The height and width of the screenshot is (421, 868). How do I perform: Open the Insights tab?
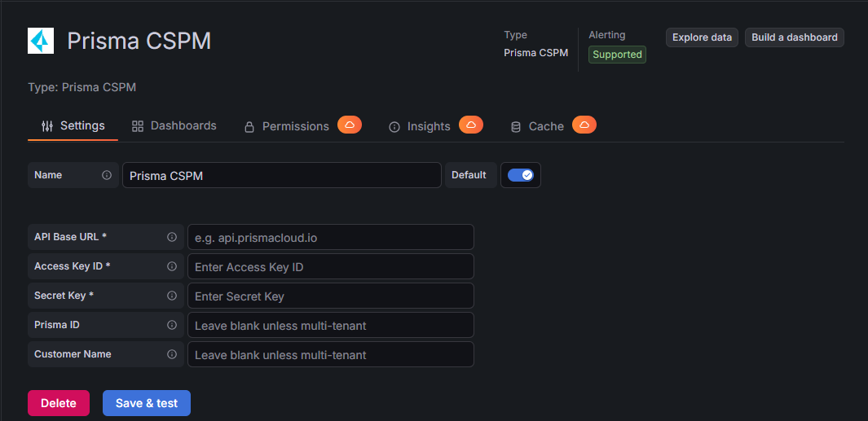coord(420,126)
